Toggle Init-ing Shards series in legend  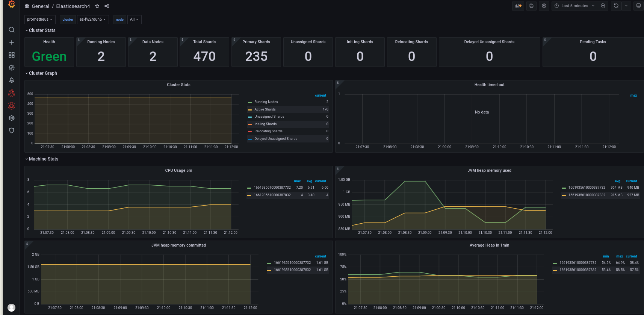click(x=265, y=124)
